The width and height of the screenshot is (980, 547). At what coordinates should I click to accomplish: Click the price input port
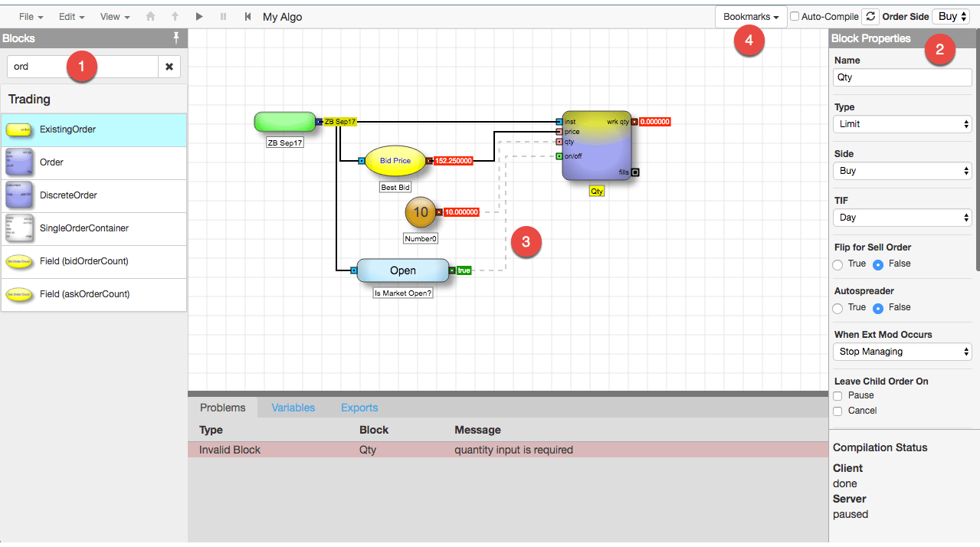tap(559, 132)
